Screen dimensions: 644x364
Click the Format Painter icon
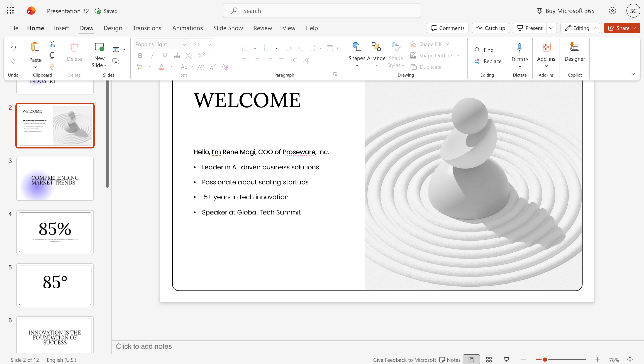52,67
